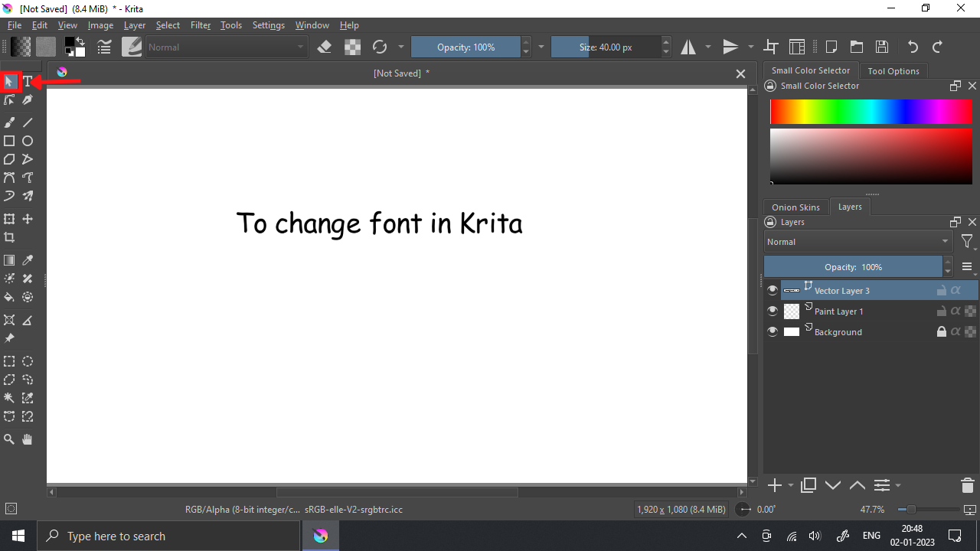Create a new document from toolbar

point(831,47)
